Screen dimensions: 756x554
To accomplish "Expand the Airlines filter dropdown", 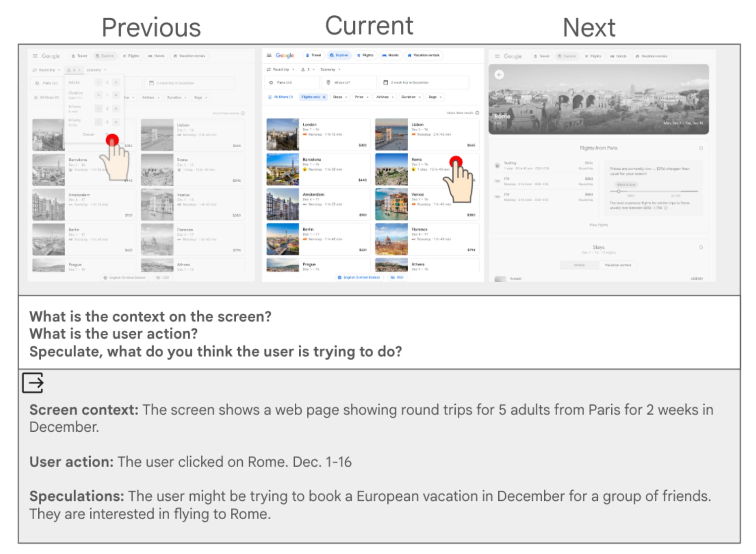I will tap(384, 97).
